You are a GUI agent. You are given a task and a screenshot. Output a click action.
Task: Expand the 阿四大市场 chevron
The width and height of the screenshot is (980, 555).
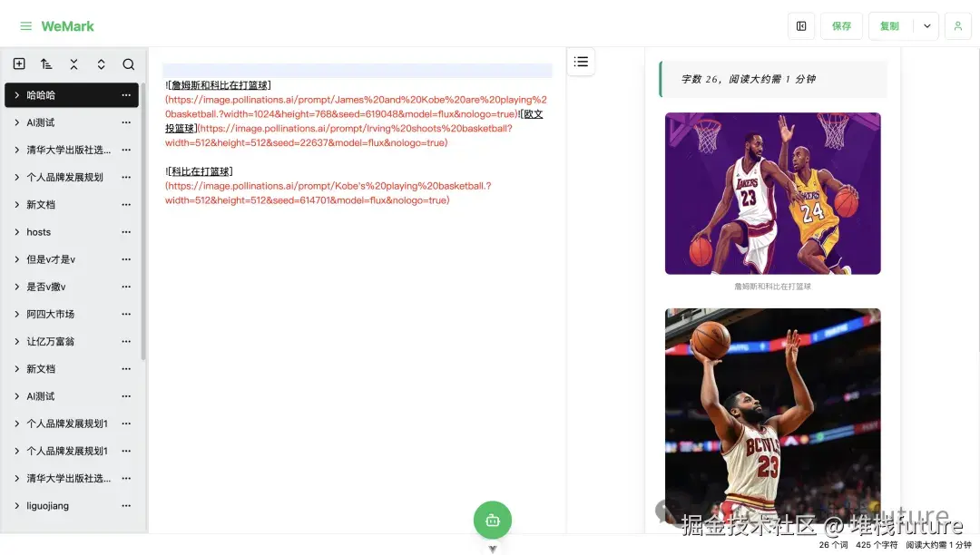[x=17, y=314]
